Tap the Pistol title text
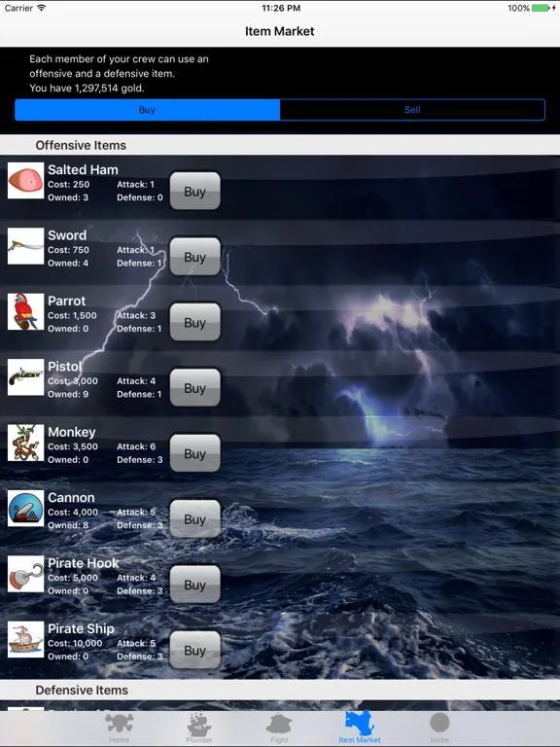The width and height of the screenshot is (560, 747). click(65, 367)
